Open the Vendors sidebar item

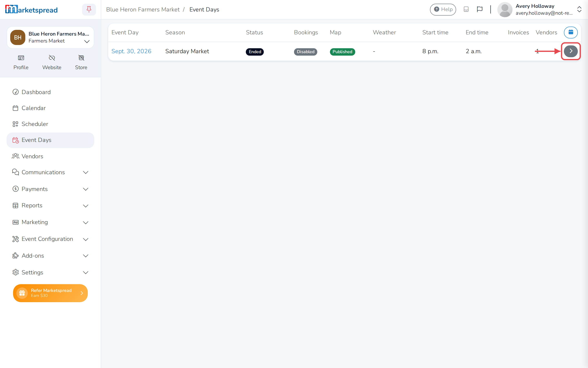tap(50, 156)
